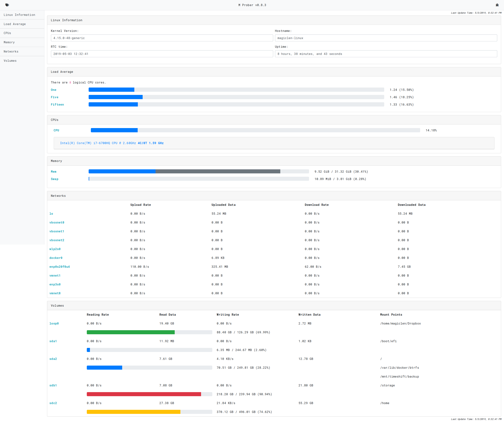Click vboxnet0 interface name
This screenshot has height=424, width=504.
57,223
